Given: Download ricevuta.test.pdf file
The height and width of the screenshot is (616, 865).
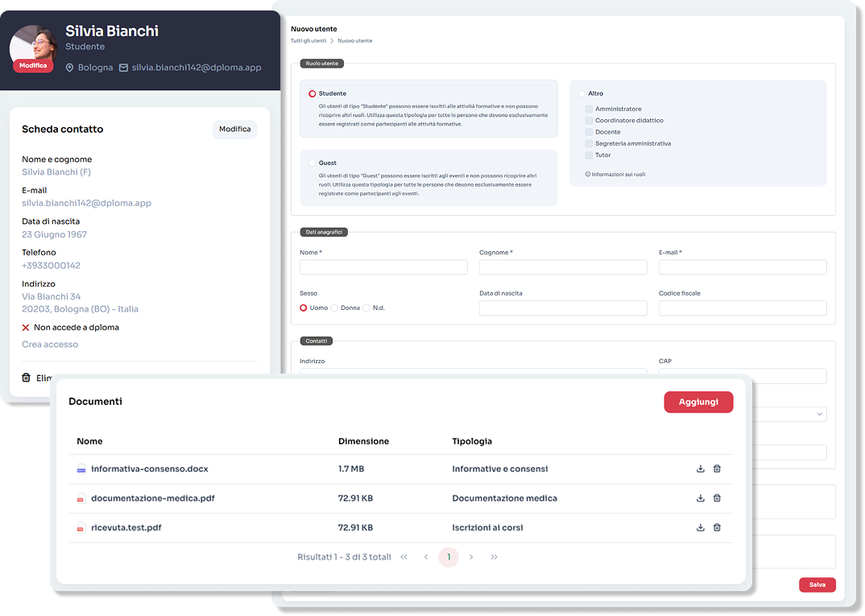Looking at the screenshot, I should click(x=700, y=527).
